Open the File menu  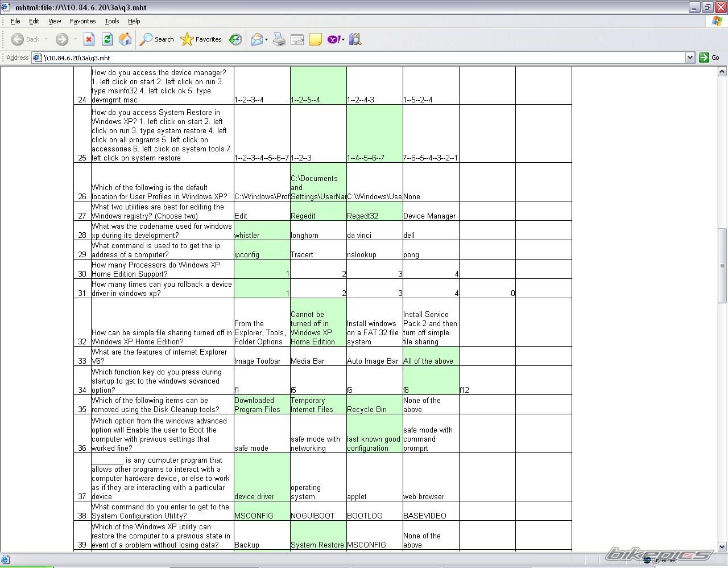pos(15,21)
